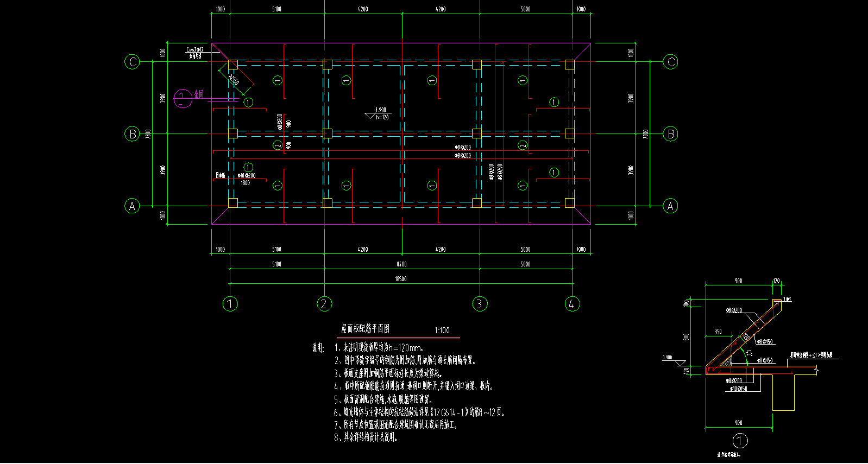Viewport: 868px width, 464px height.
Task: Click the detail number bubble 1 under the section
Action: tap(740, 440)
